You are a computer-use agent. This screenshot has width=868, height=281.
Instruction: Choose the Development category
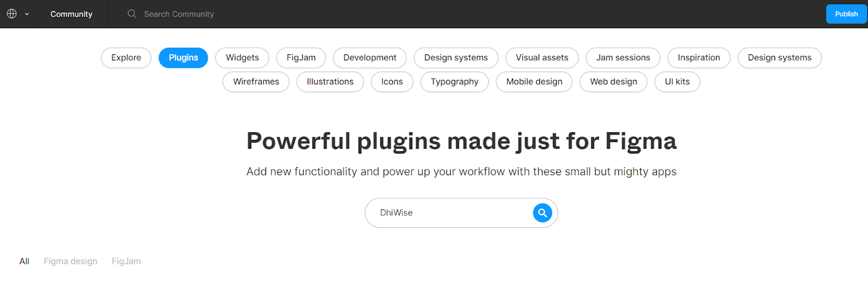pyautogui.click(x=370, y=58)
